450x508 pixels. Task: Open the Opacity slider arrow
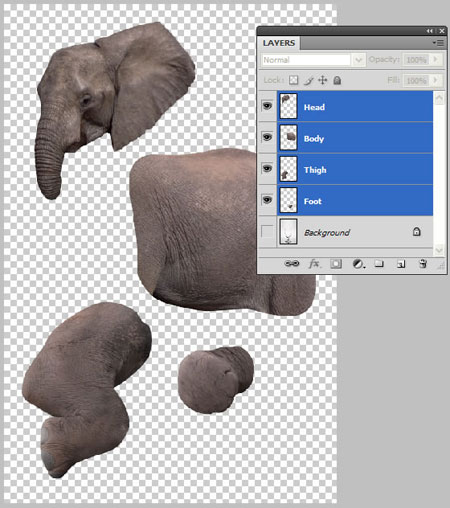click(435, 59)
